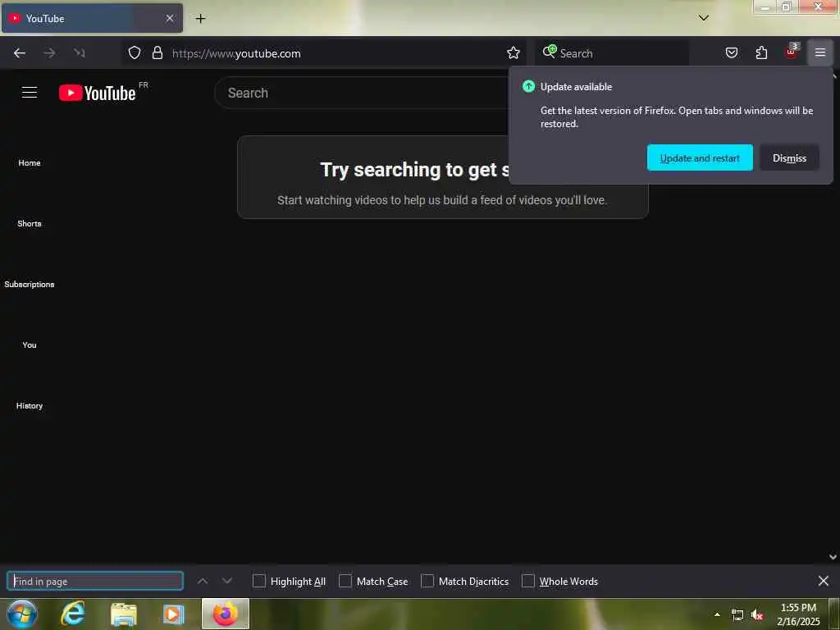
Task: Open the Firefox application menu button
Action: [820, 52]
